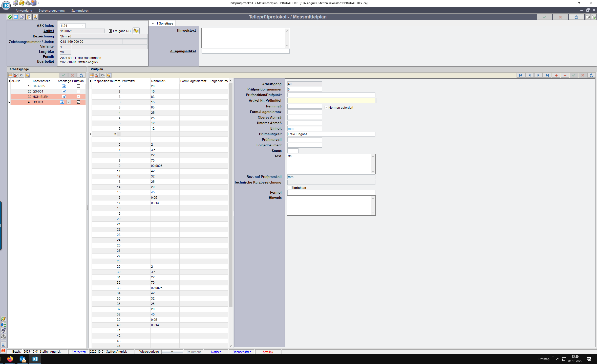Delete the current record with the red minus button
This screenshot has width=597, height=364.
click(565, 75)
